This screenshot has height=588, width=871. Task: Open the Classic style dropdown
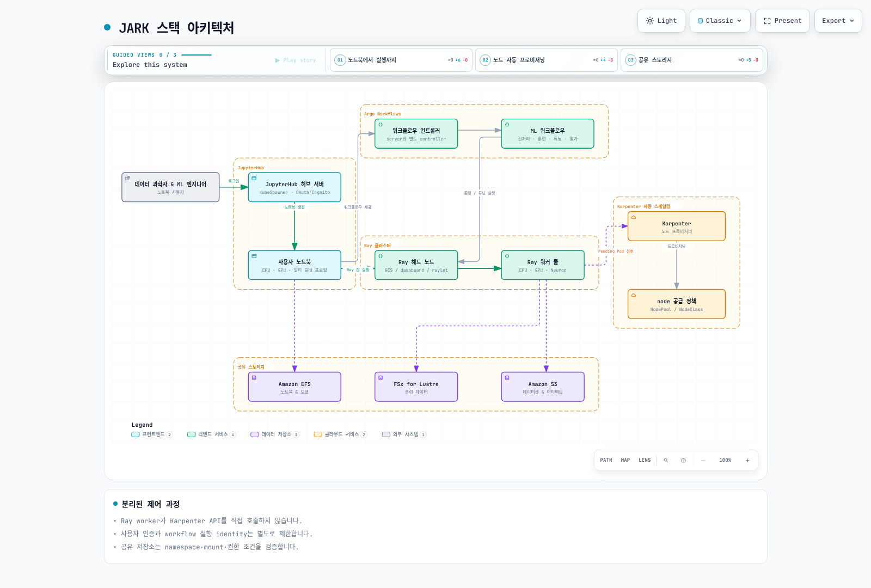pos(720,21)
